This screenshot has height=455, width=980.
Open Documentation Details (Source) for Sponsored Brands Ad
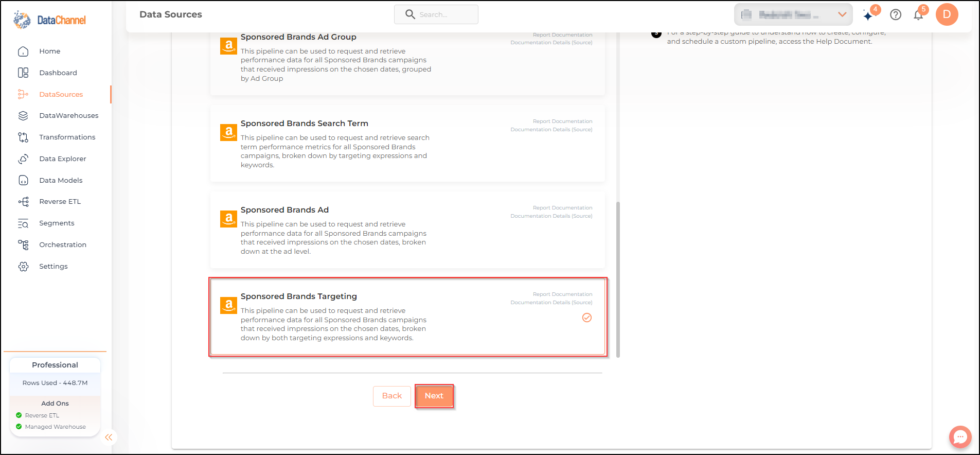point(551,216)
